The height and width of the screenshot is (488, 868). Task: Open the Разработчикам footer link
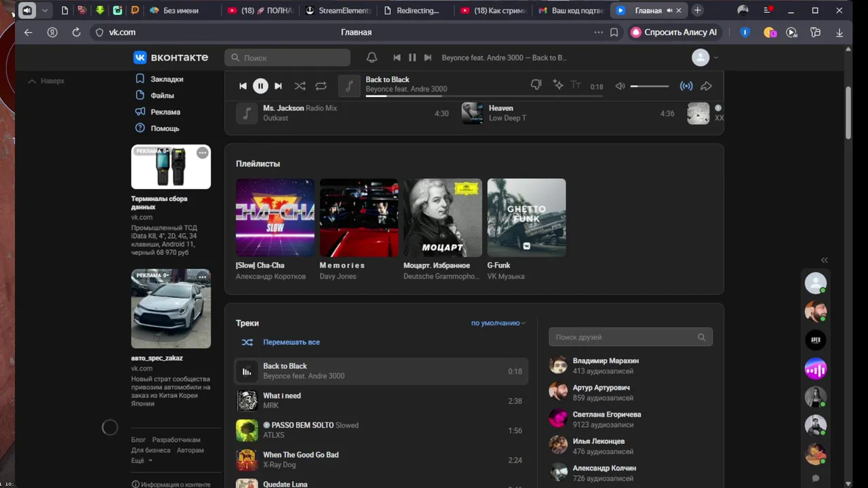pyautogui.click(x=176, y=440)
